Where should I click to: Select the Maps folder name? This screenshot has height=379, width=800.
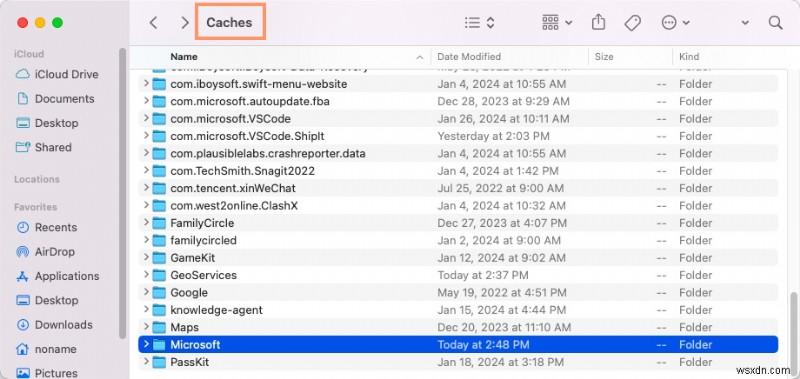(x=184, y=327)
